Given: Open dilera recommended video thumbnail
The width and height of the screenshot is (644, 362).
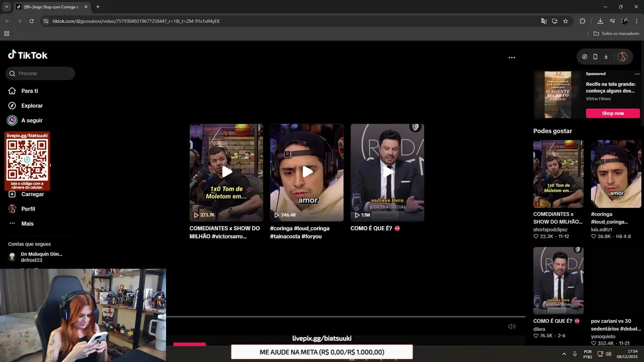Looking at the screenshot, I should tap(558, 281).
